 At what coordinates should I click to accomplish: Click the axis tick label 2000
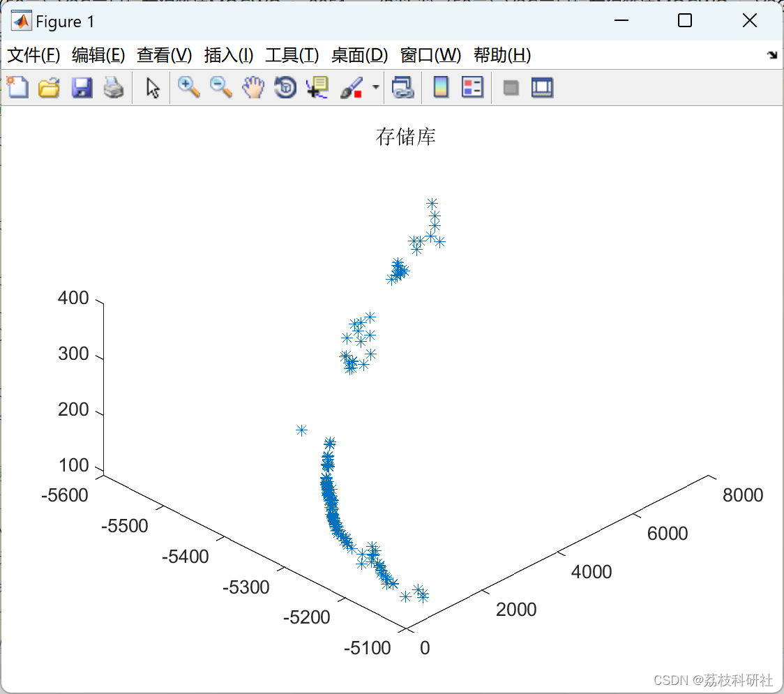pos(516,610)
